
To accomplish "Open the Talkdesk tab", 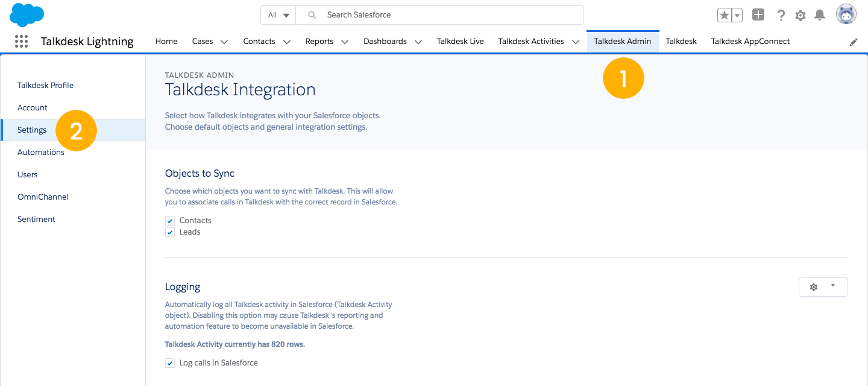I will (681, 42).
